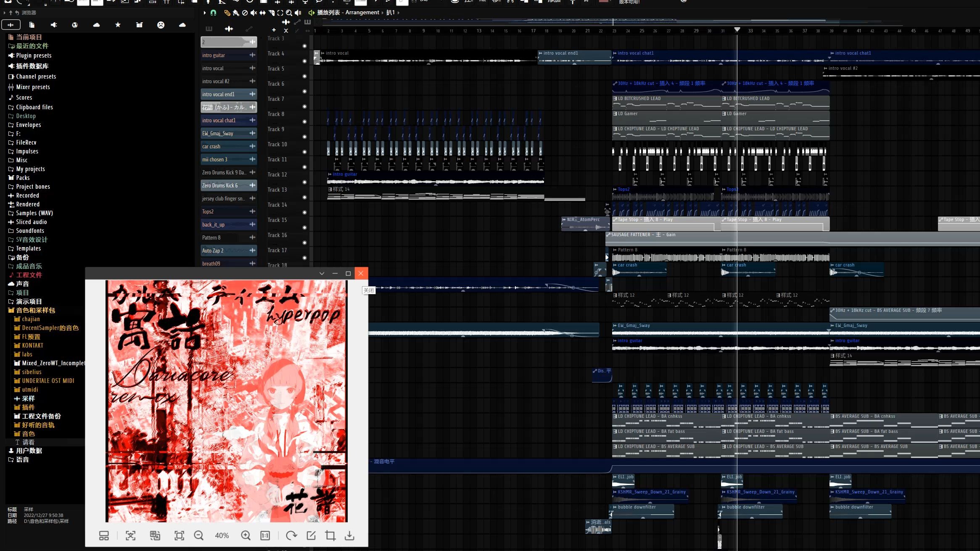Select the 'intro guitar' clip in picker
This screenshot has width=980, height=551.
coord(229,55)
